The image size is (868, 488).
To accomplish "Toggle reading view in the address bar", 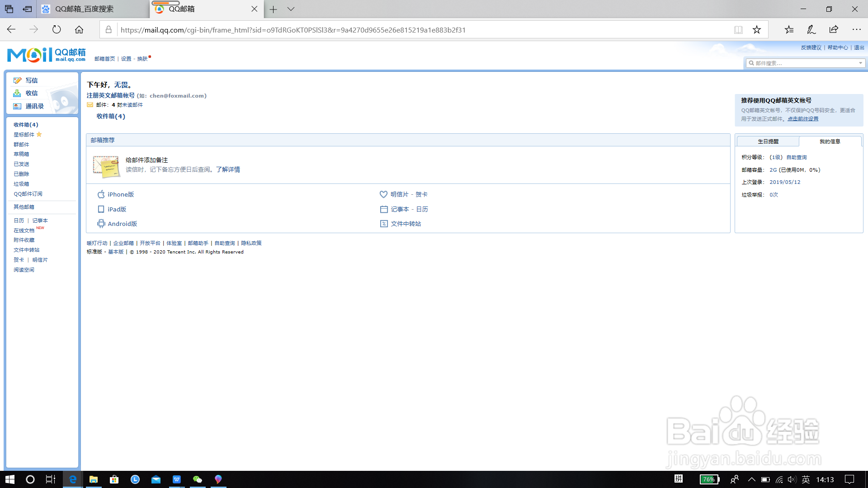I will click(738, 30).
